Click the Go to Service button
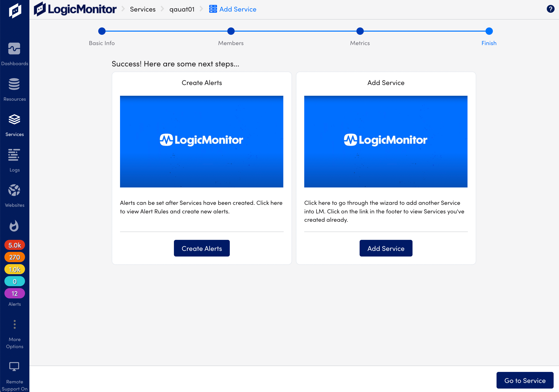Screen dimensions: 559x392 coord(525,380)
